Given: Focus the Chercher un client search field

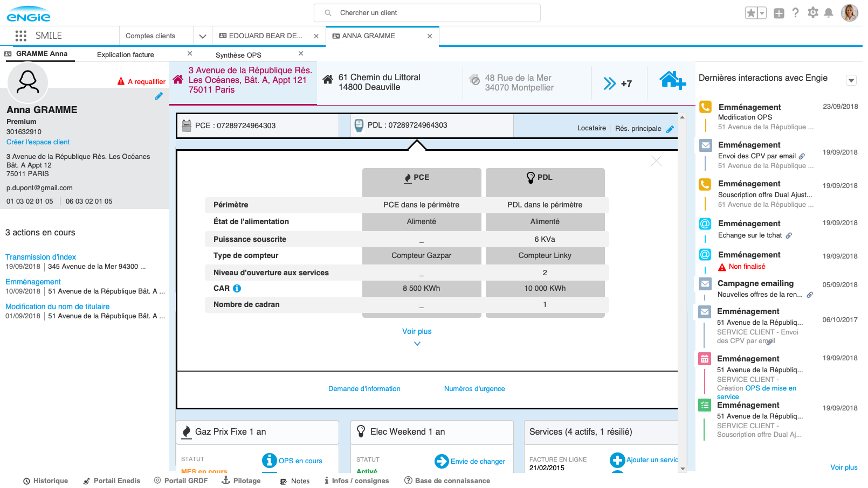Looking at the screenshot, I should [427, 13].
